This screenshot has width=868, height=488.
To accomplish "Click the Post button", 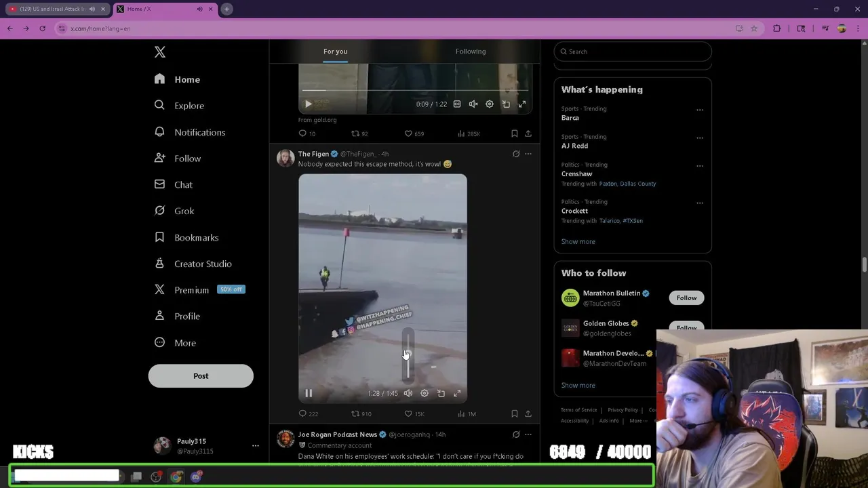I will click(201, 376).
